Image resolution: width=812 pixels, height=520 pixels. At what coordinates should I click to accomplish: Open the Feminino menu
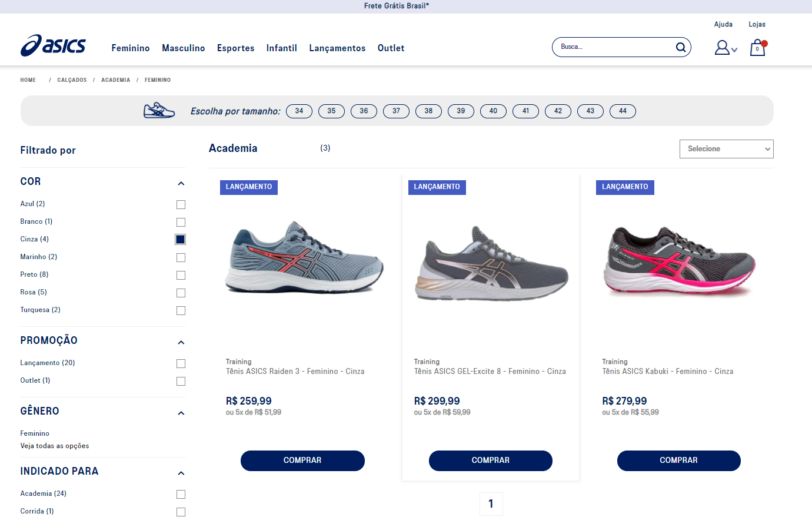[131, 48]
